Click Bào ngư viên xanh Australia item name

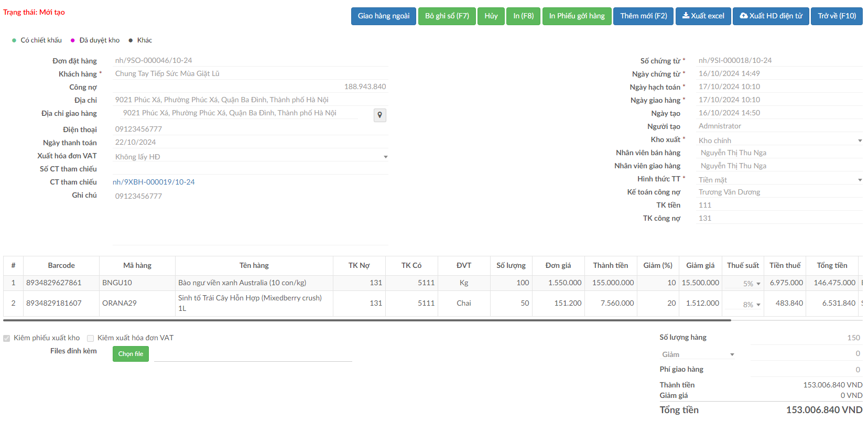tap(242, 283)
